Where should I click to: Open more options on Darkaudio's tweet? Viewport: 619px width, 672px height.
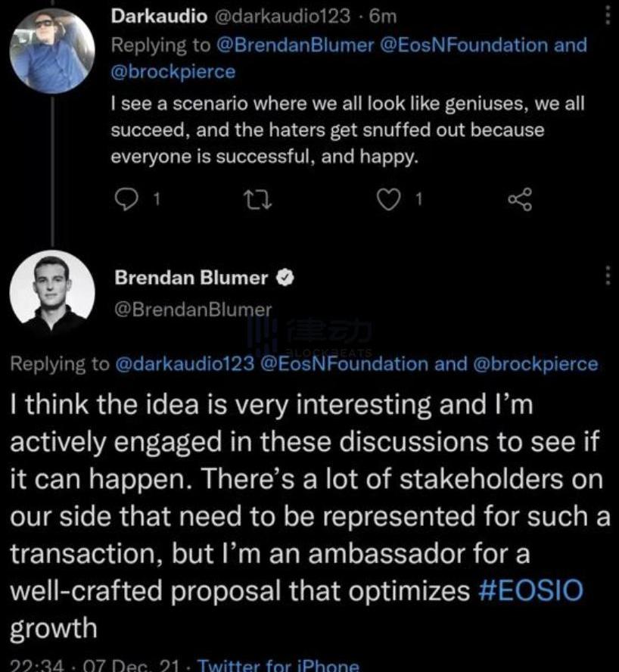coord(606,15)
